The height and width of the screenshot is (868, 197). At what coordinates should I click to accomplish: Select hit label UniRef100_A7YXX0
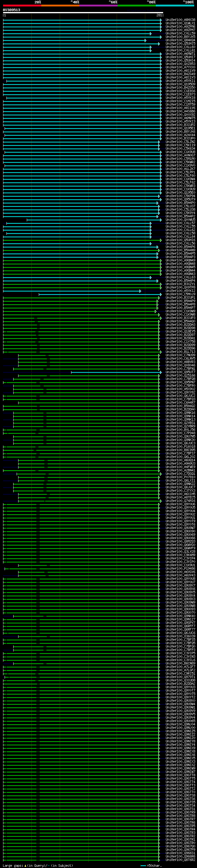[180, 67]
